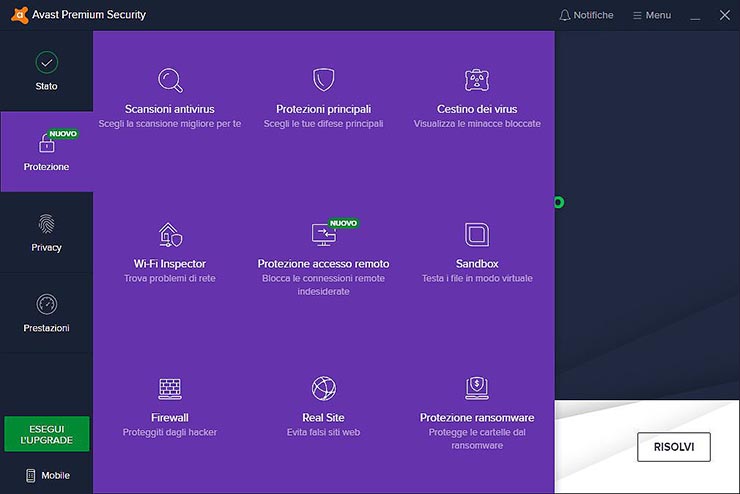Open the Firewall brick wall icon
Screen dimensions: 740x494
click(x=170, y=389)
